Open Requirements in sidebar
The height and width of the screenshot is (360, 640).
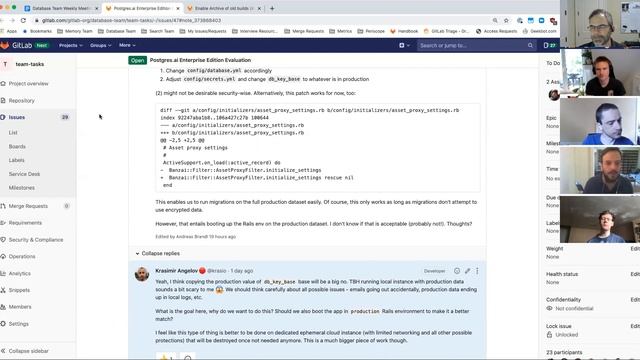pyautogui.click(x=25, y=223)
